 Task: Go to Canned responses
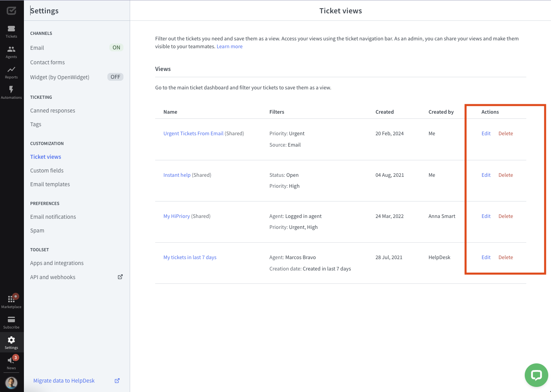[x=53, y=111]
